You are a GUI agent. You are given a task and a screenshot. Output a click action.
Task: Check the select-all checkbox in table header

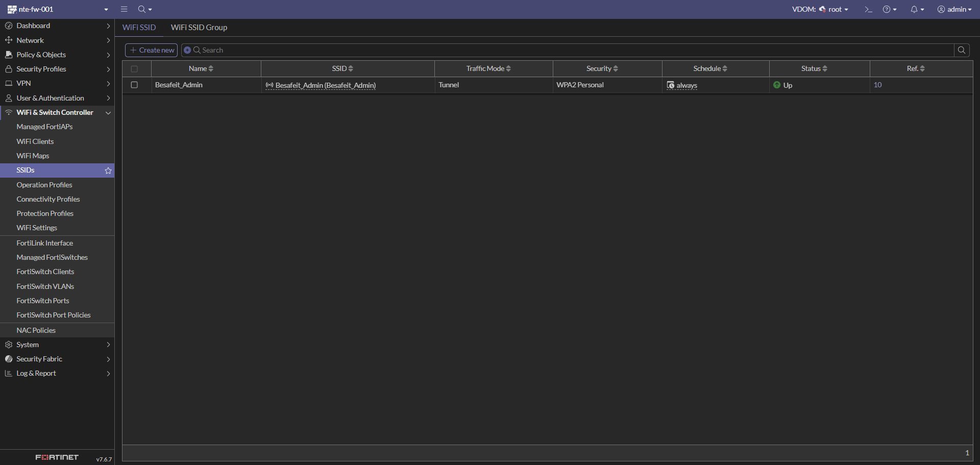(x=134, y=69)
